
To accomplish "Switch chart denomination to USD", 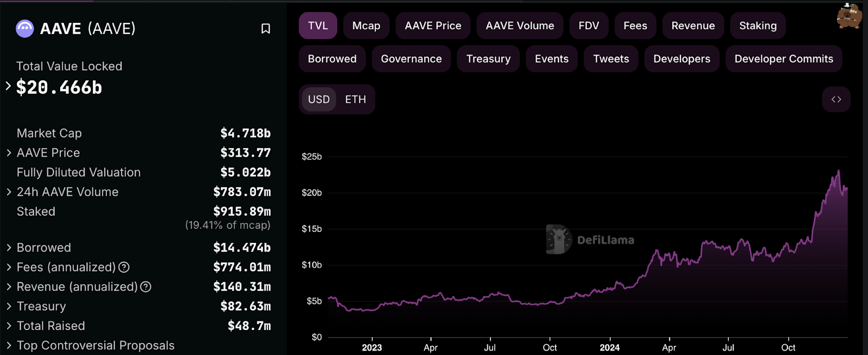I will tap(319, 99).
